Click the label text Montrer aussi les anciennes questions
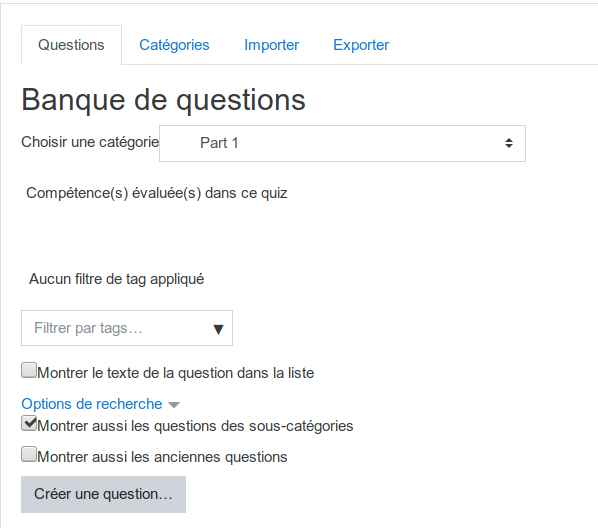 (162, 457)
